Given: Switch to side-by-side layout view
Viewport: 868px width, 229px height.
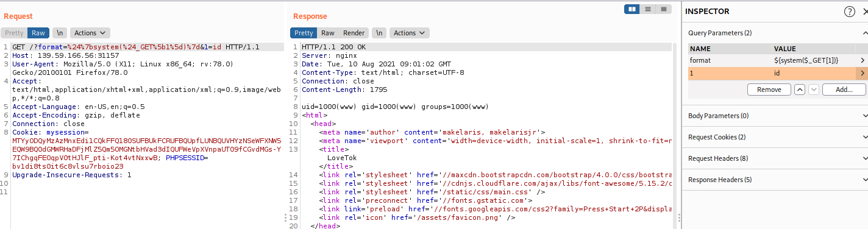Looking at the screenshot, I should [633, 9].
